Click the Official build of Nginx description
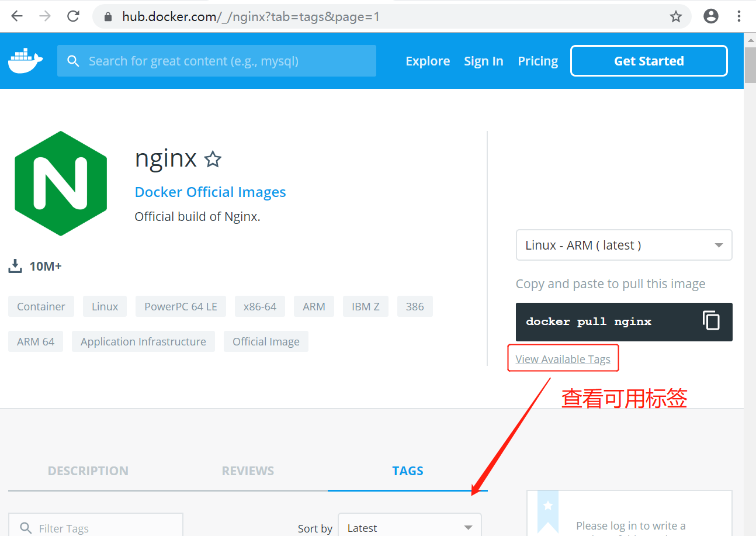This screenshot has height=536, width=756. 197,216
